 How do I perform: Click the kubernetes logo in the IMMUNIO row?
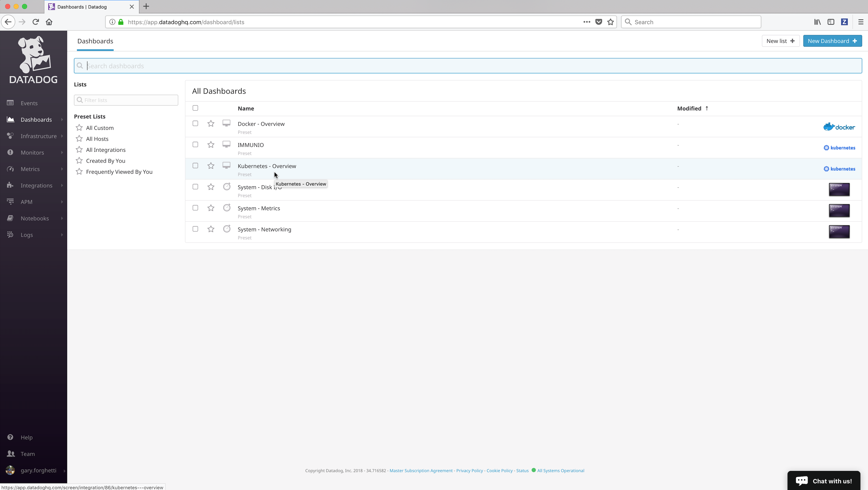tap(839, 147)
